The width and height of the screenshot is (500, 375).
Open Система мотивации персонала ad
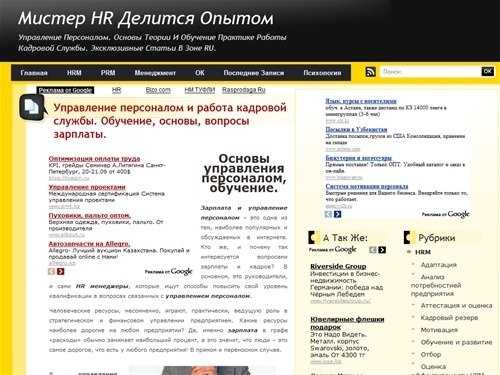coord(367,186)
